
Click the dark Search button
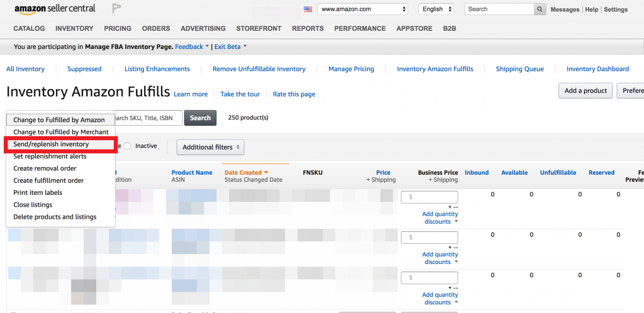tap(201, 118)
